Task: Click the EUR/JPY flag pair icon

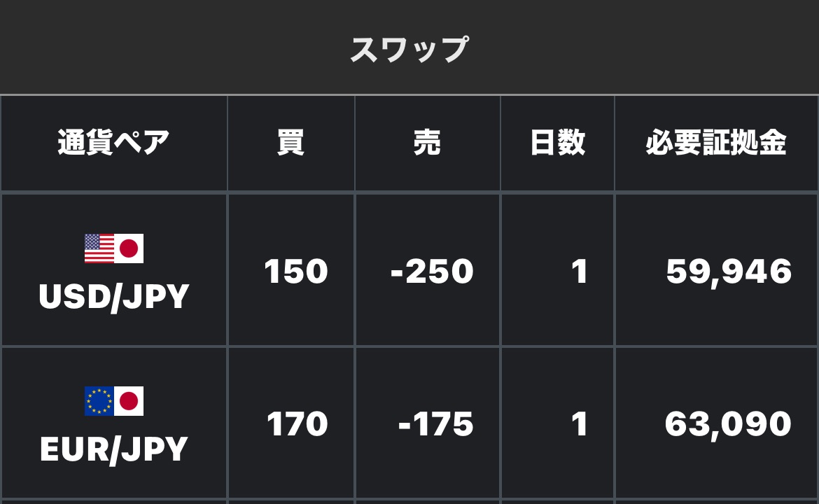Action: (114, 401)
